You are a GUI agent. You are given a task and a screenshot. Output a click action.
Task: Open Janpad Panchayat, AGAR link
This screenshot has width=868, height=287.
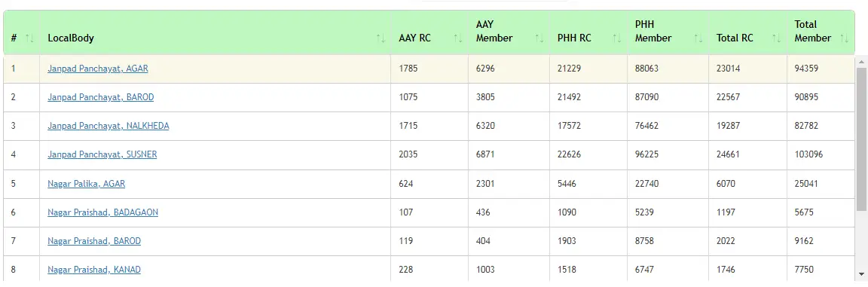[98, 69]
